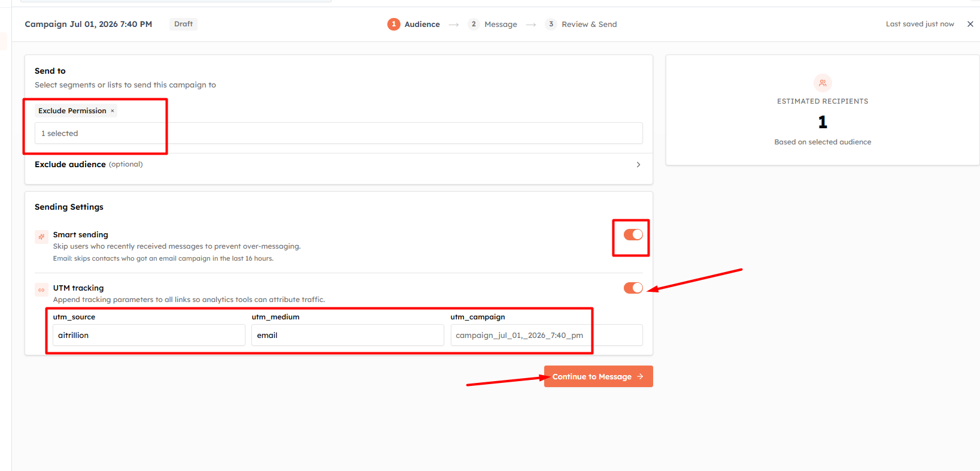
Task: Click the Draft status badge
Action: [x=183, y=24]
